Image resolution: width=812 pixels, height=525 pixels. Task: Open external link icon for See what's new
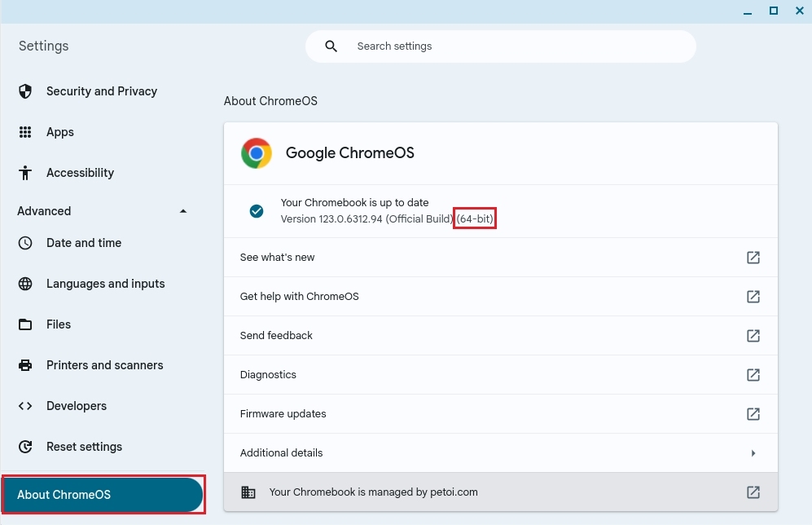(x=753, y=258)
